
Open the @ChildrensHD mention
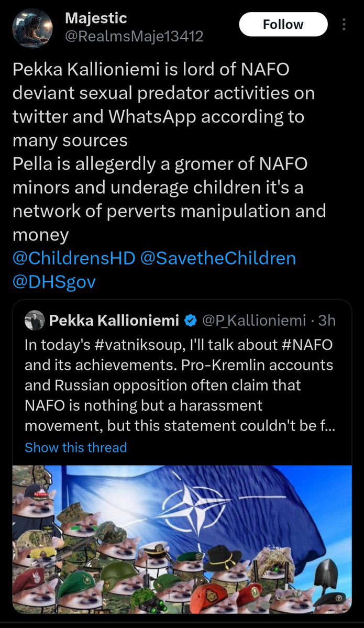[74, 258]
